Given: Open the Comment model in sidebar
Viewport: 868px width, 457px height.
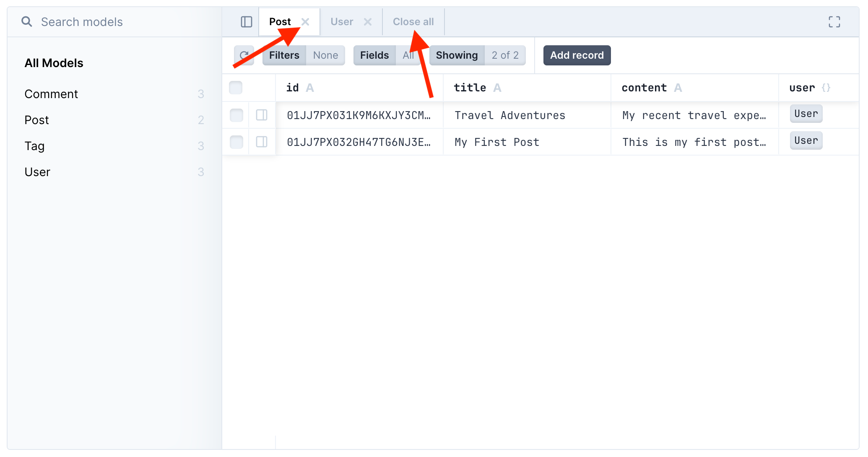Looking at the screenshot, I should (51, 94).
